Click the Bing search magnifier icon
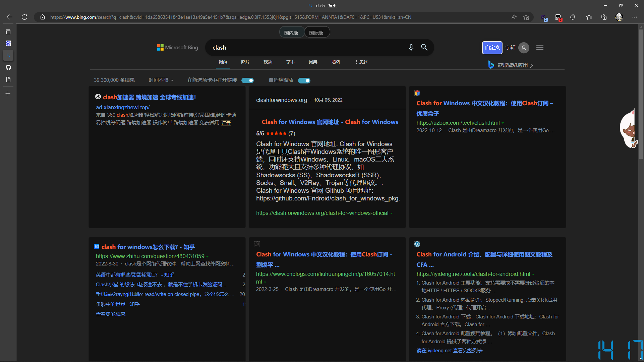 point(424,47)
